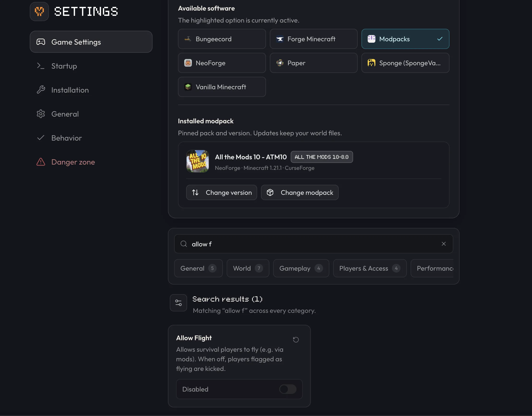This screenshot has height=416, width=532.
Task: Reset Allow Flight with the undo icon
Action: click(296, 339)
